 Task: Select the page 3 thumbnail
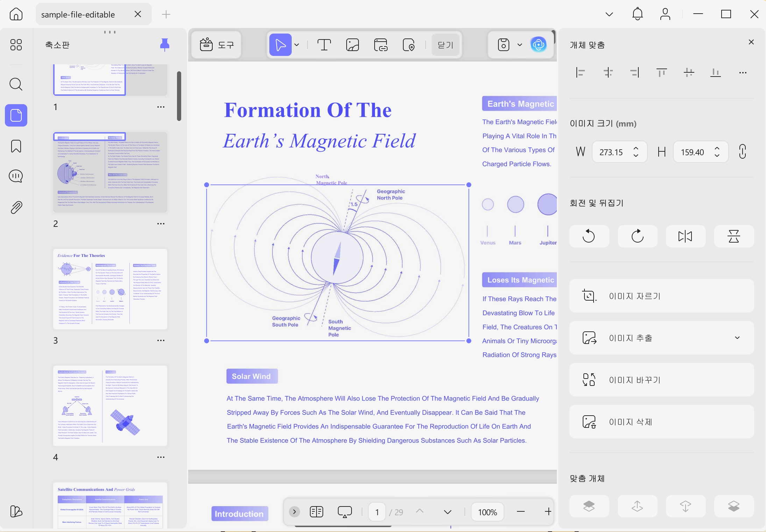point(110,289)
